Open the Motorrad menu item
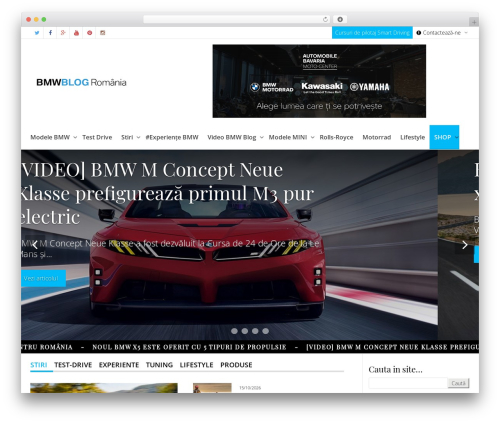Screen dimensions: 500x423 tap(377, 137)
